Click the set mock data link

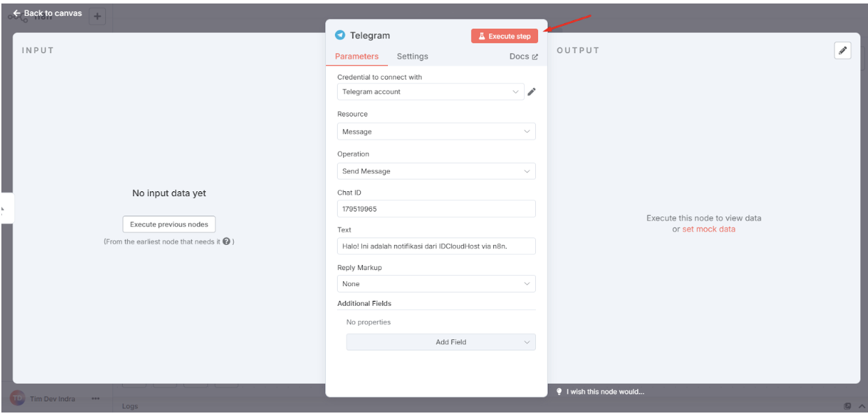click(x=709, y=229)
